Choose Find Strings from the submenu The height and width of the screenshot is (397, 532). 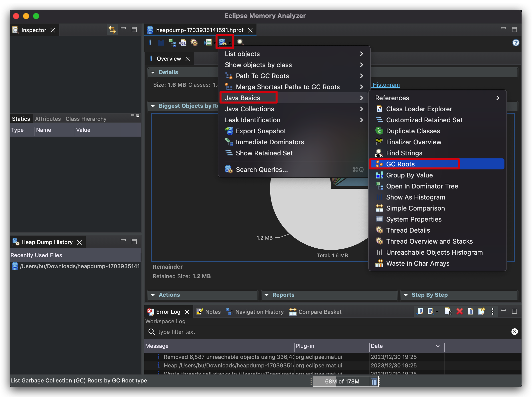404,153
